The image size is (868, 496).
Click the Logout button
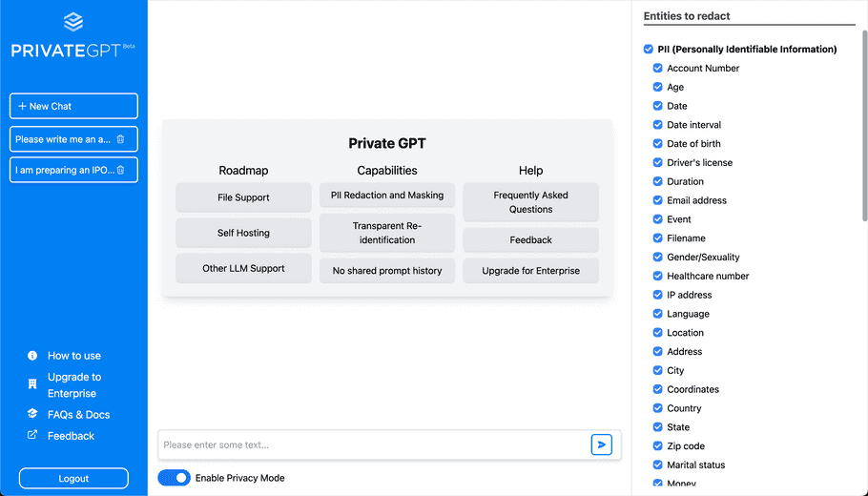pos(73,478)
